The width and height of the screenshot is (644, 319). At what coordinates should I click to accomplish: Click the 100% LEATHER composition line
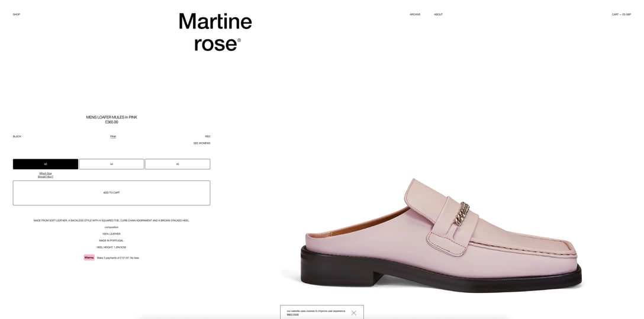click(111, 234)
